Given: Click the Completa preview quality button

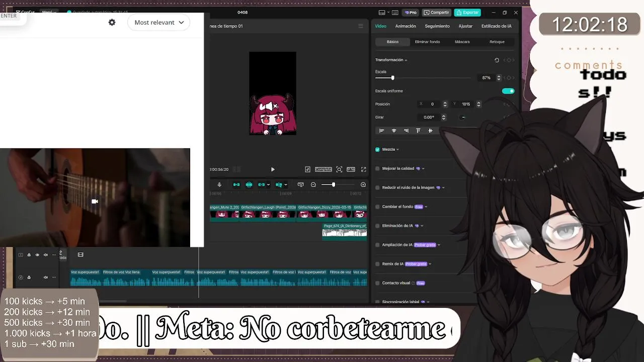Looking at the screenshot, I should 323,169.
